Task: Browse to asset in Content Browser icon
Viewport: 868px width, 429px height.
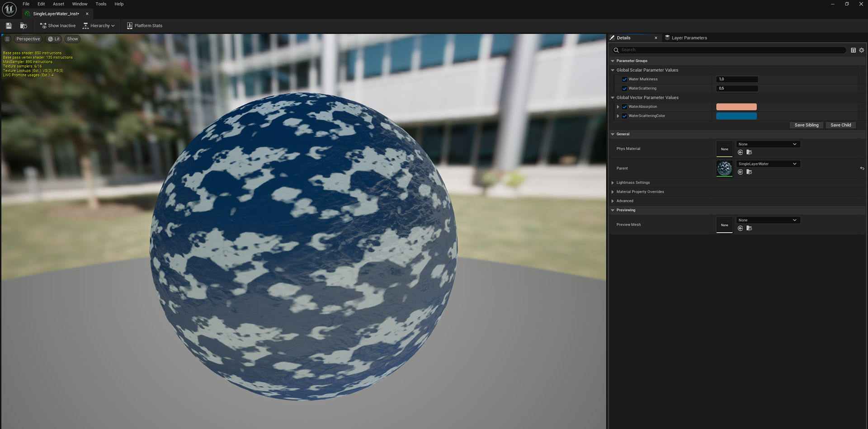Action: [24, 26]
